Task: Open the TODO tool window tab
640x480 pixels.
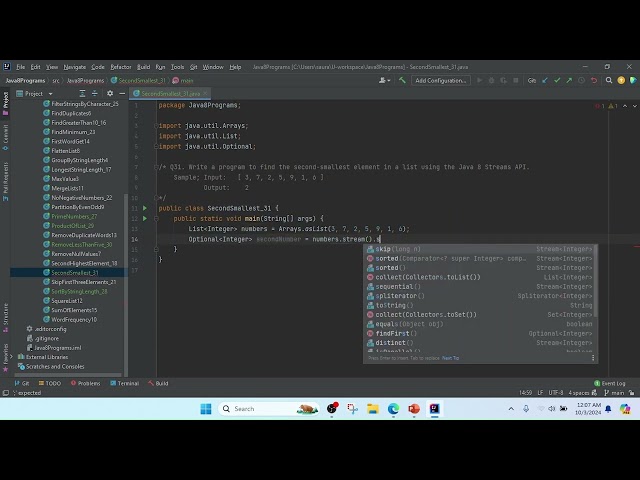Action: 49,383
